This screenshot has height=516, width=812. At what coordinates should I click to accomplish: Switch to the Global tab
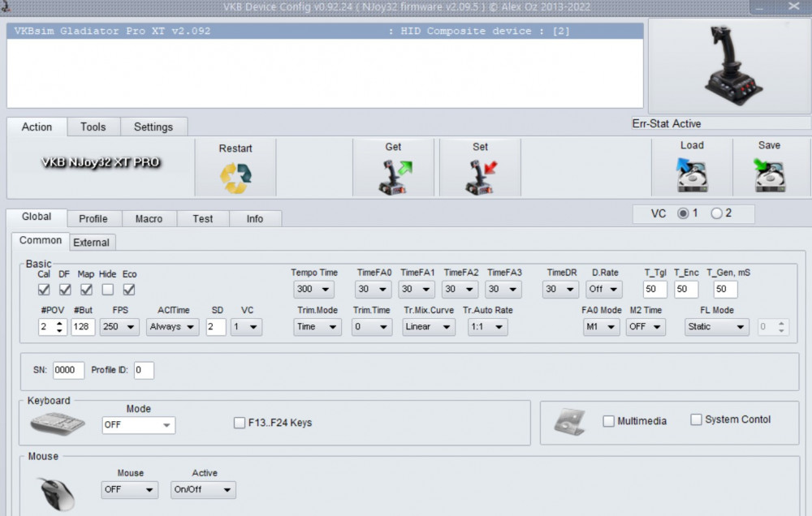point(37,217)
